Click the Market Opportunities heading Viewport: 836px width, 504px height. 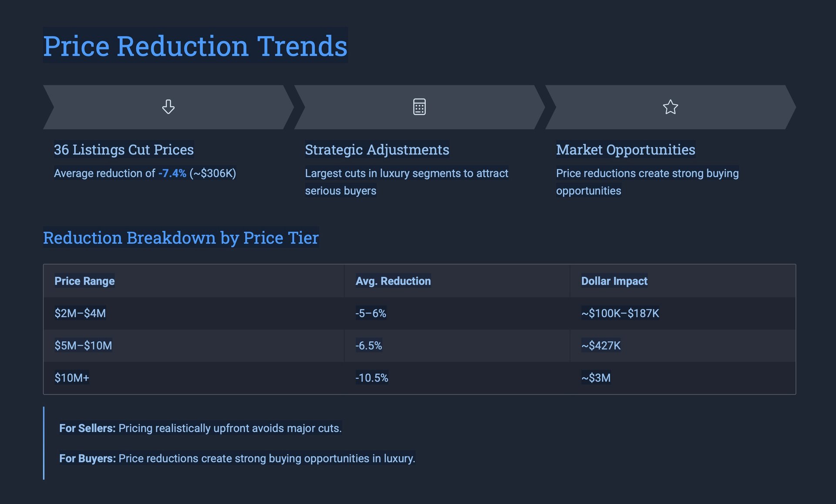pos(625,150)
